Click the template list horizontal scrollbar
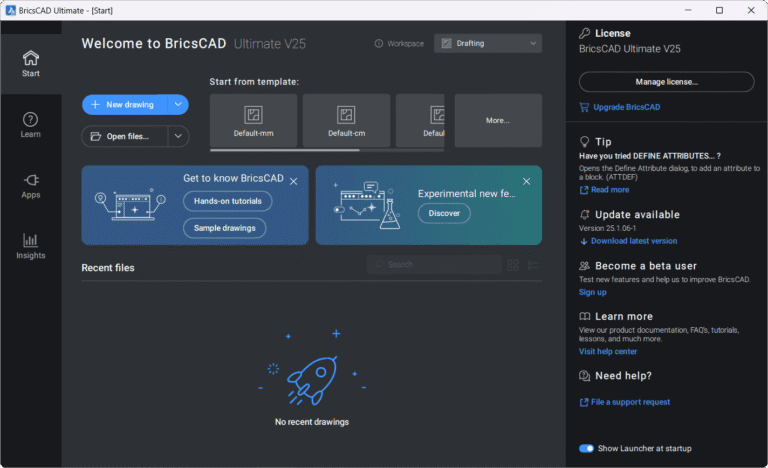Image resolution: width=768 pixels, height=468 pixels. point(285,150)
